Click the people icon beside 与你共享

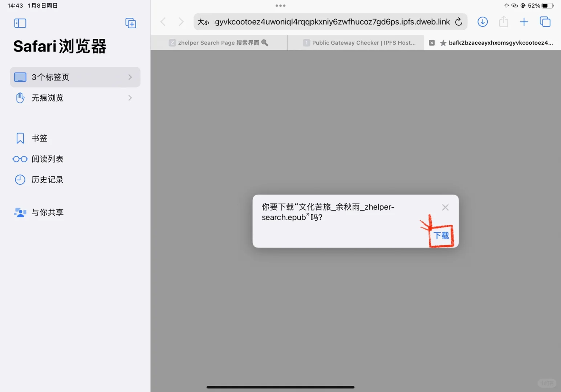20,212
